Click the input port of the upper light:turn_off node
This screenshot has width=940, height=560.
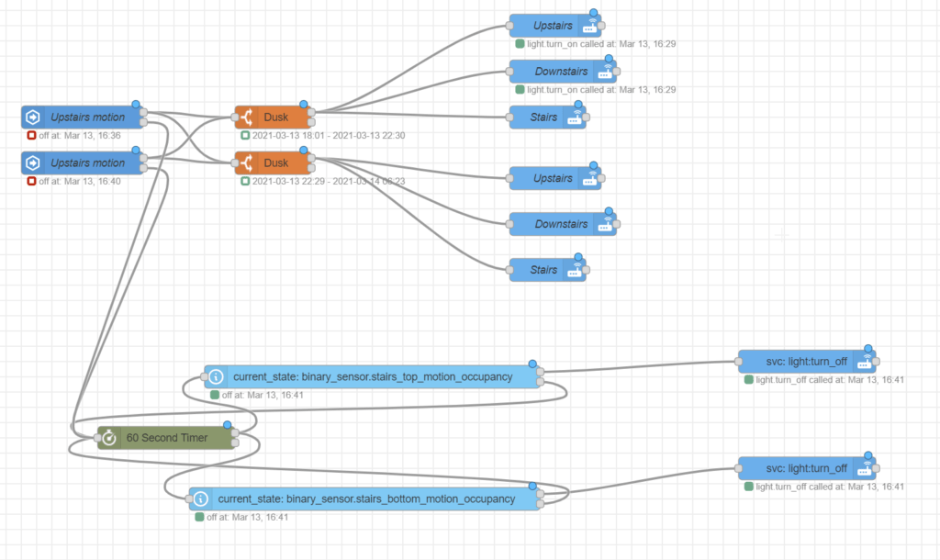click(x=741, y=361)
